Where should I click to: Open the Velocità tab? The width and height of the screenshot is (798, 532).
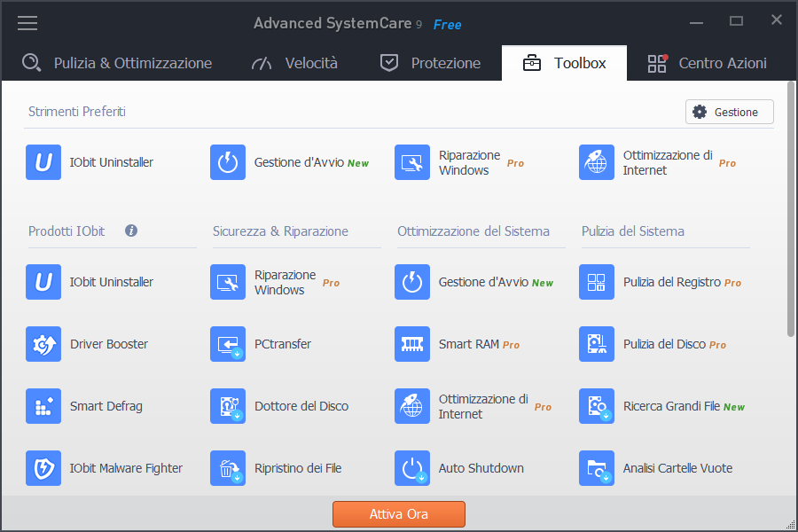click(x=294, y=63)
